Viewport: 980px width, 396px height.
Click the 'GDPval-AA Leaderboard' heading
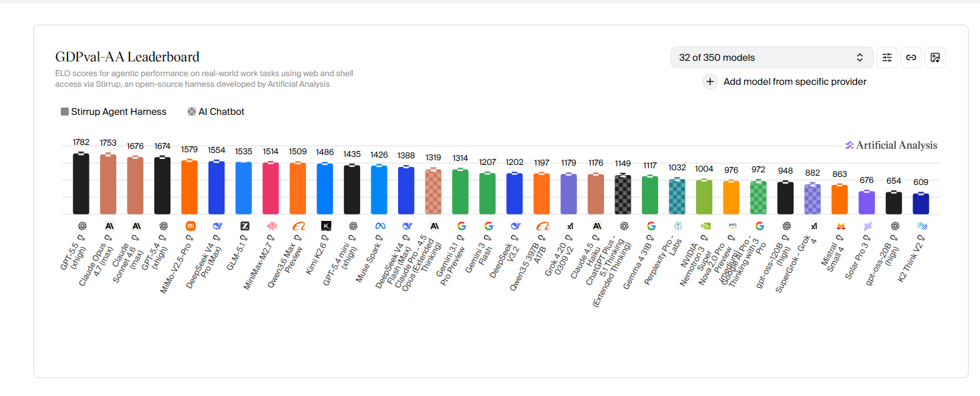coord(127,57)
